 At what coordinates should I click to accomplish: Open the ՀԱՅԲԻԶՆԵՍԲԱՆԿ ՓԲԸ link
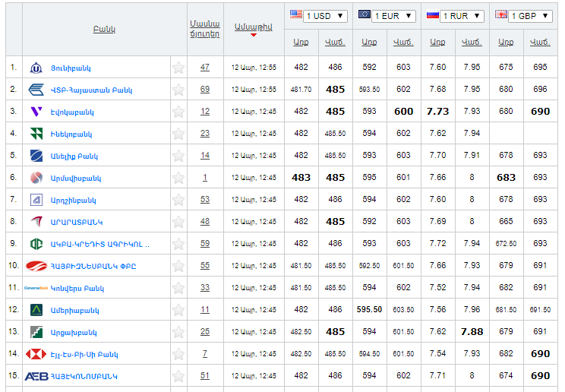tap(93, 267)
